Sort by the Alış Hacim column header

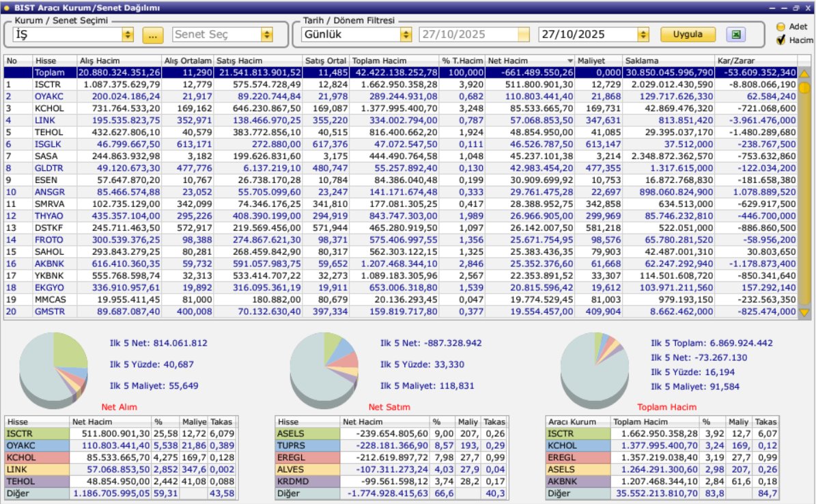[119, 61]
